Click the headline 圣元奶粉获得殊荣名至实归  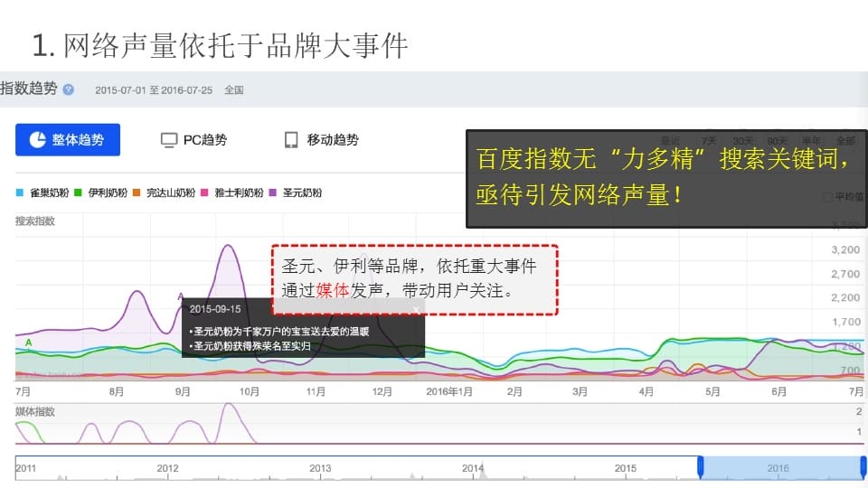pos(252,346)
